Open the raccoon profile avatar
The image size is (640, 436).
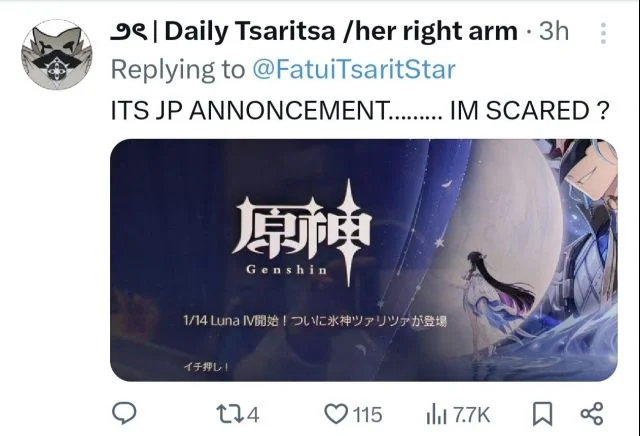(57, 54)
